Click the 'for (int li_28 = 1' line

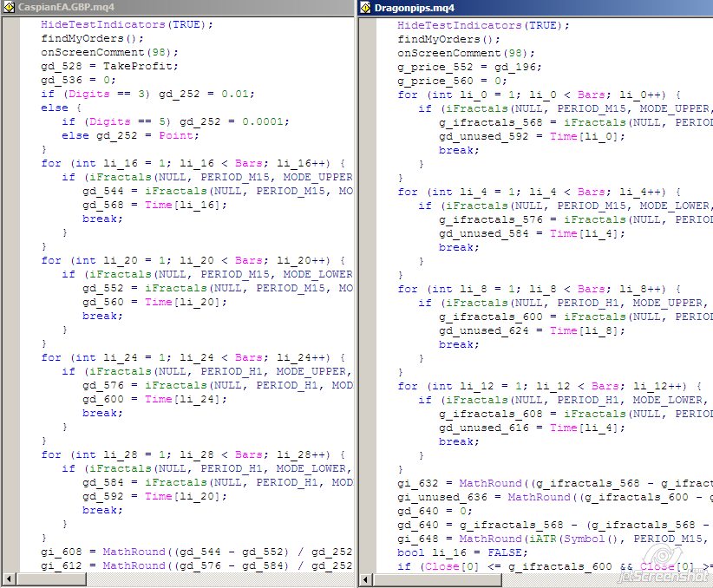[x=193, y=454]
